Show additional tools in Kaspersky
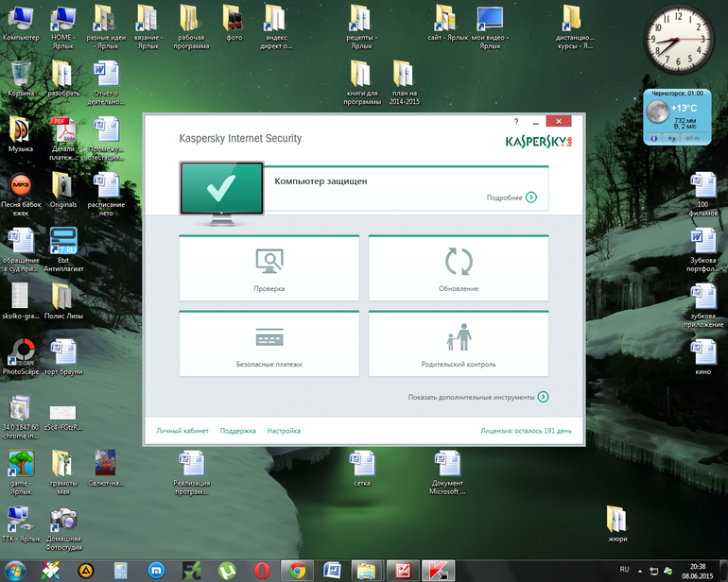The width and height of the screenshot is (728, 582). (x=478, y=397)
